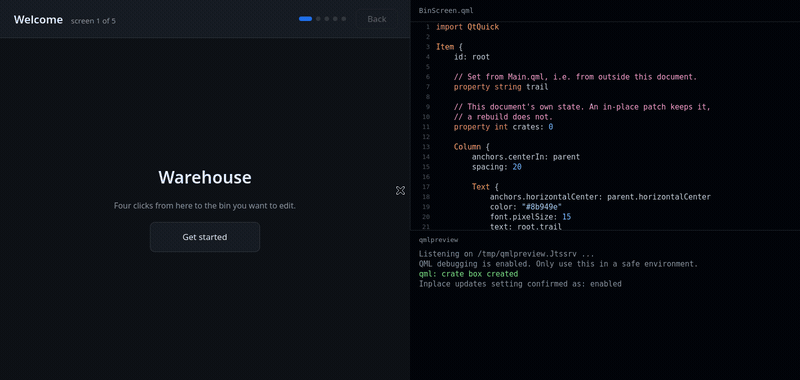Click green output 'qml: crate box created'
Viewport: 800px width, 380px height.
click(x=468, y=274)
